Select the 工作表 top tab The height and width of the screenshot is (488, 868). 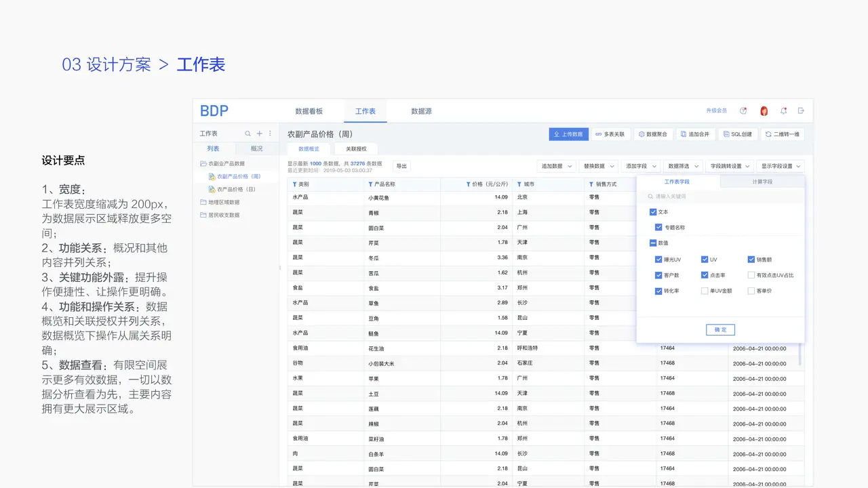[x=366, y=111]
